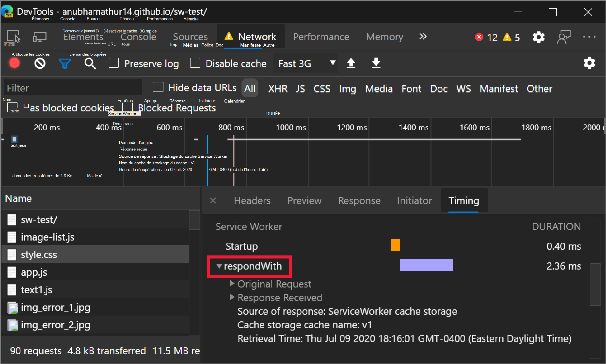Expand the Original Request item
This screenshot has width=606, height=364.
(x=232, y=284)
